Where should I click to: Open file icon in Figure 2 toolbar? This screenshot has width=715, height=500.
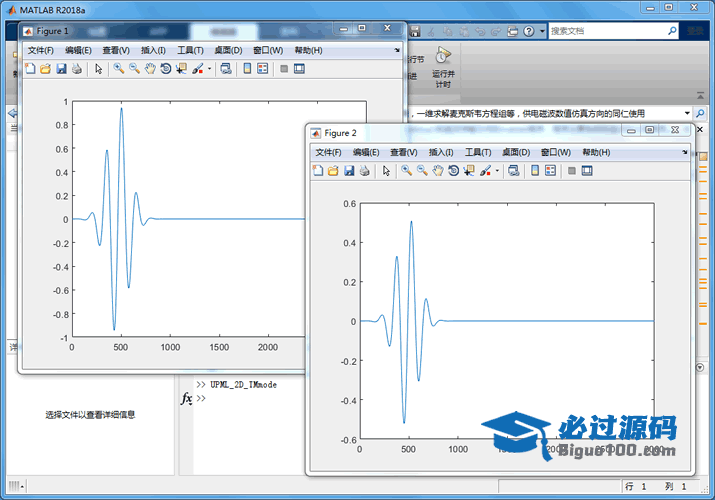point(333,171)
